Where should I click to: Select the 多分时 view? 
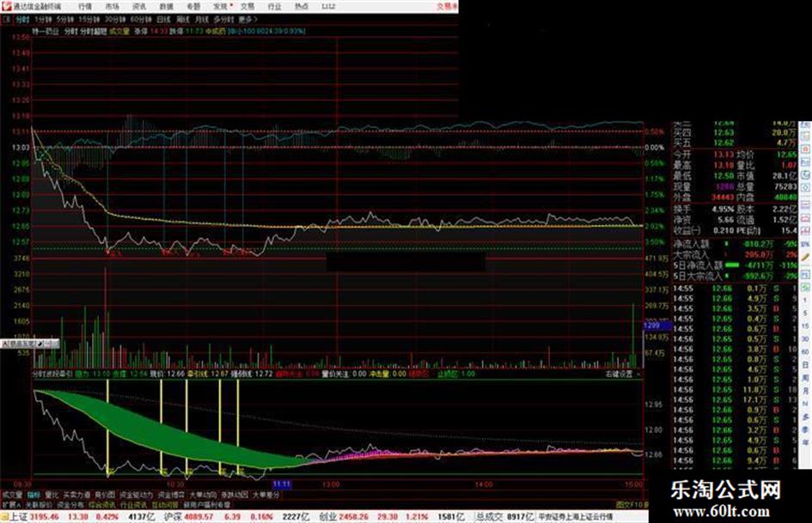[x=223, y=20]
